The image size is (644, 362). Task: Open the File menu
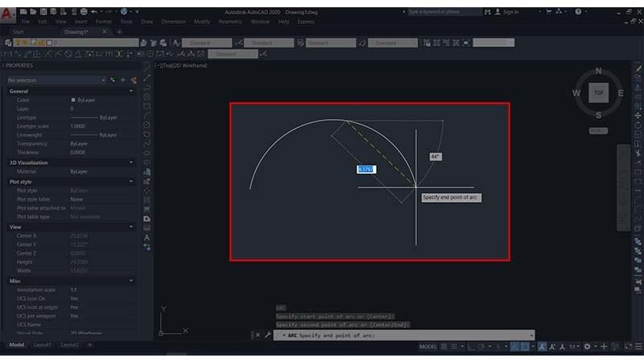[x=26, y=22]
